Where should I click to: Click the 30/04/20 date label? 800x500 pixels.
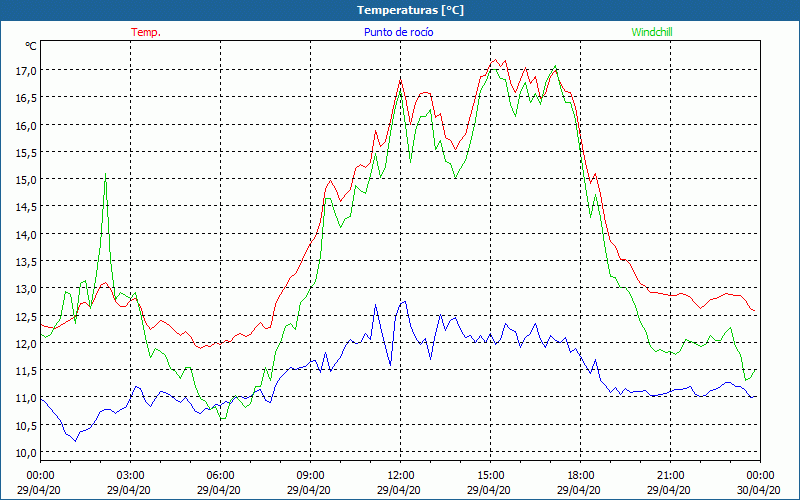coord(759,490)
